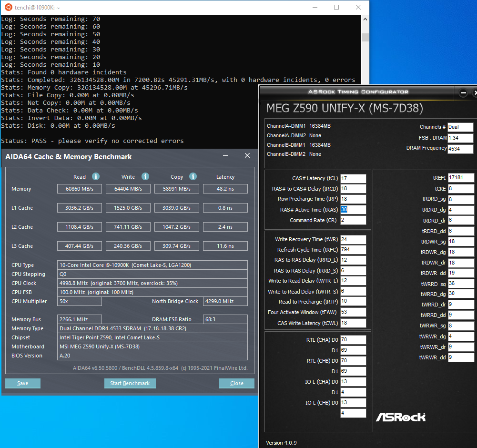
Task: Click the terminal scrollbar up arrow
Action: [x=365, y=19]
